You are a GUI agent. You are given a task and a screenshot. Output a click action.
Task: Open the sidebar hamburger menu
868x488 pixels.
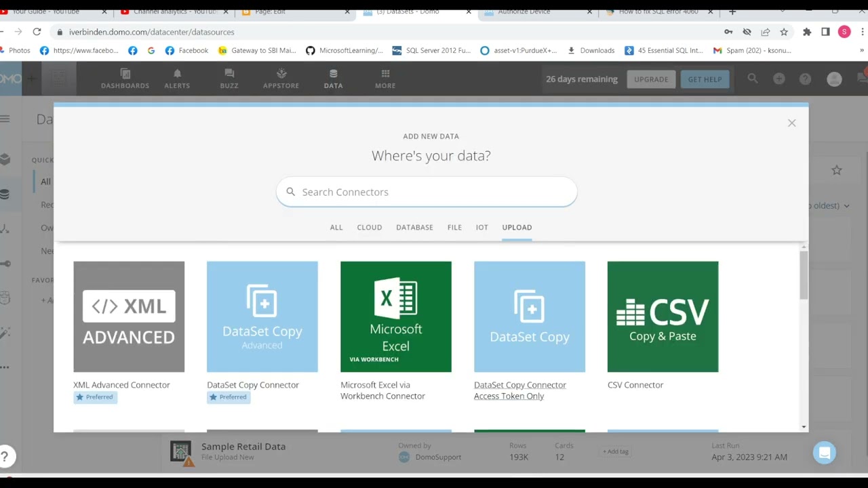pos(5,119)
